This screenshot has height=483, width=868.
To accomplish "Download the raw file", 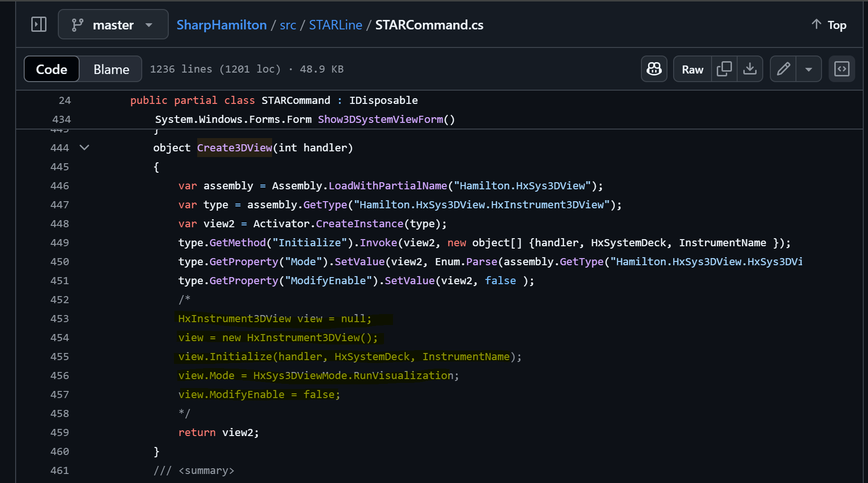I will tap(750, 69).
